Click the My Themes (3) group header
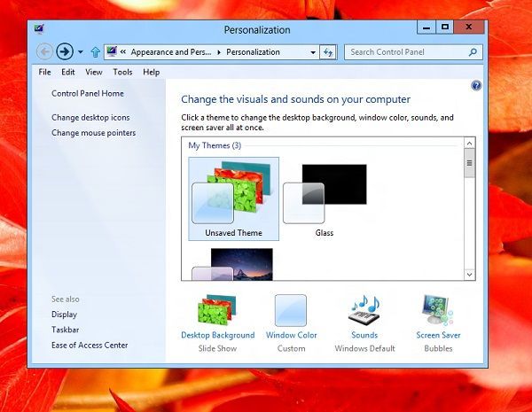This screenshot has width=532, height=412. 215,145
